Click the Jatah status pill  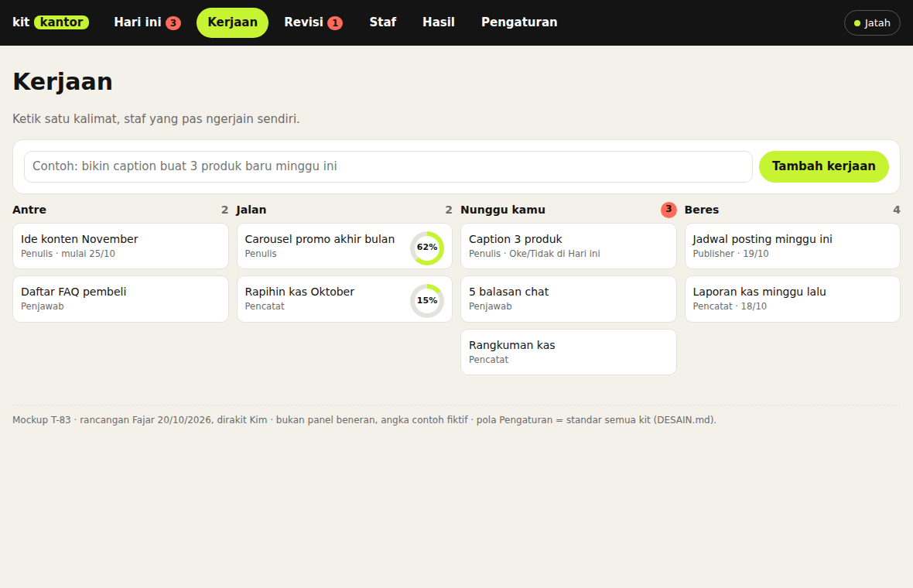click(872, 23)
